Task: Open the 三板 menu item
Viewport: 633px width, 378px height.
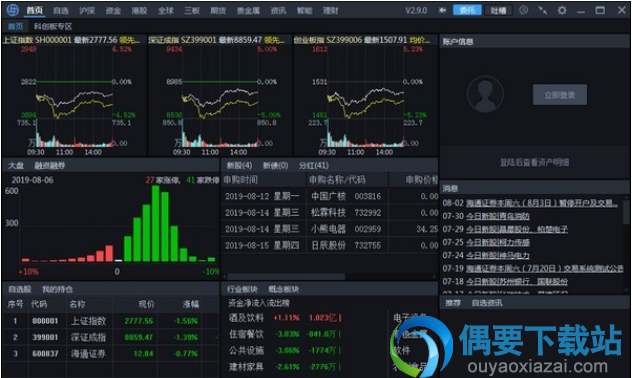Action: click(192, 10)
